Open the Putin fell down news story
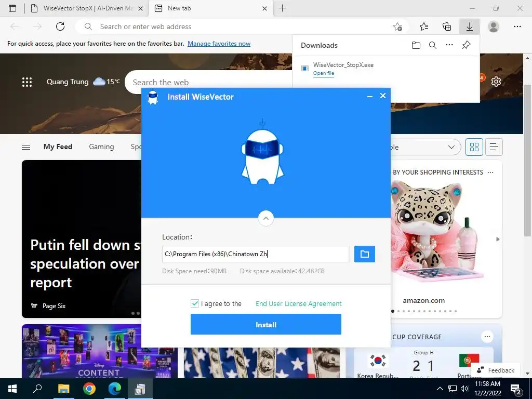 click(x=85, y=263)
